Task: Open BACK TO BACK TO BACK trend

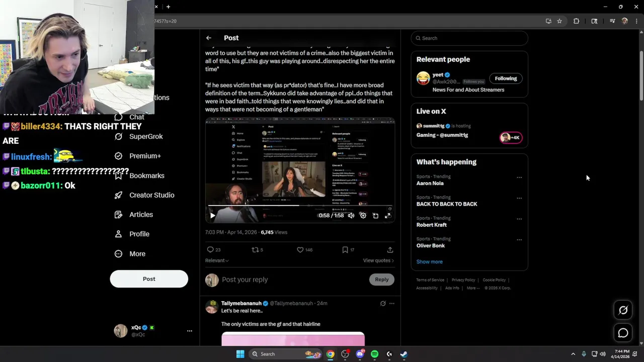Action: click(447, 204)
